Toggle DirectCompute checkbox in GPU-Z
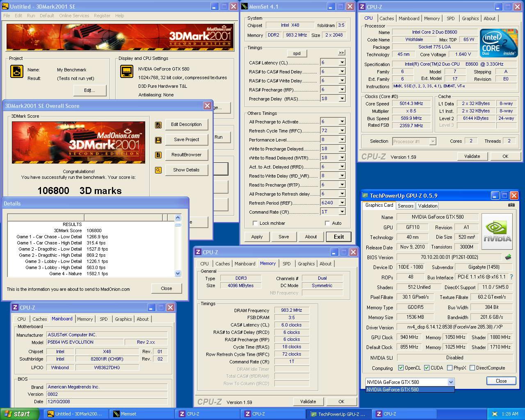 (x=472, y=368)
